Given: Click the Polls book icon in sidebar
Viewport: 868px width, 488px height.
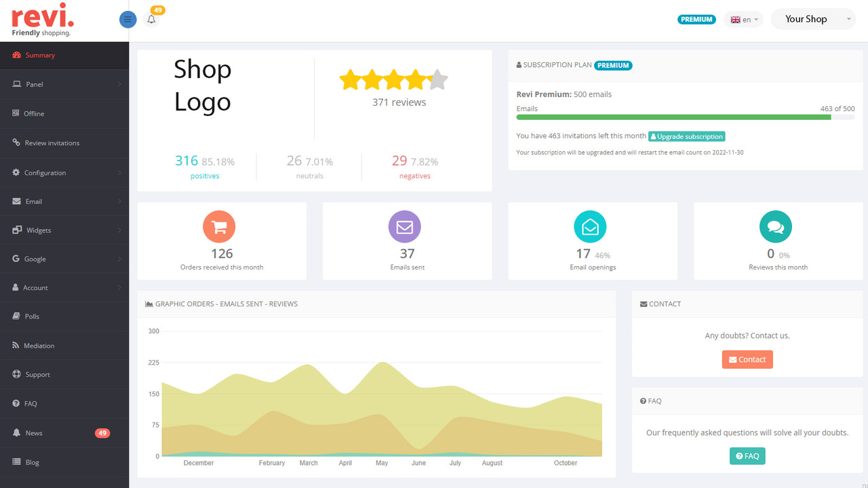Looking at the screenshot, I should pos(16,316).
